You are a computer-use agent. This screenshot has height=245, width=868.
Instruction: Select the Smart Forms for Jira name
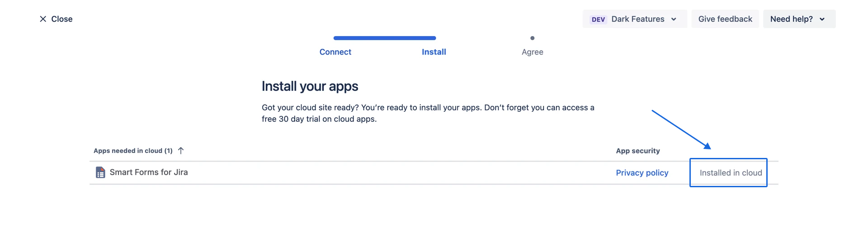tap(149, 172)
